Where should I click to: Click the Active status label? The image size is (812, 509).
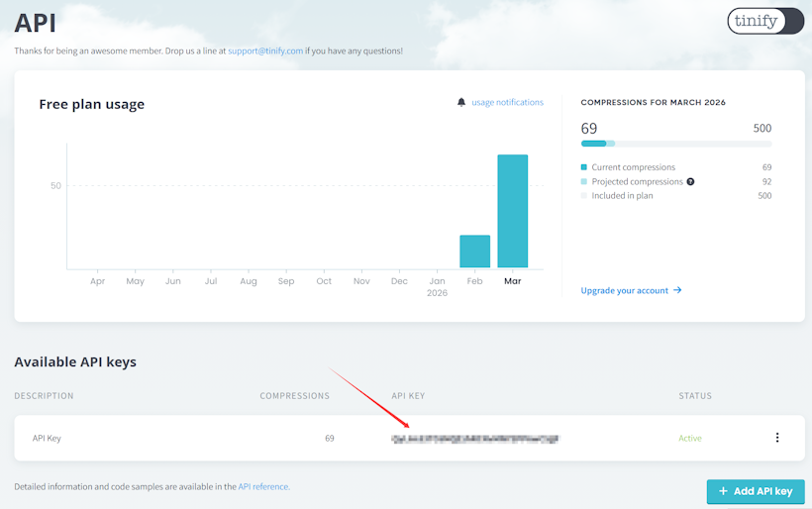(689, 438)
